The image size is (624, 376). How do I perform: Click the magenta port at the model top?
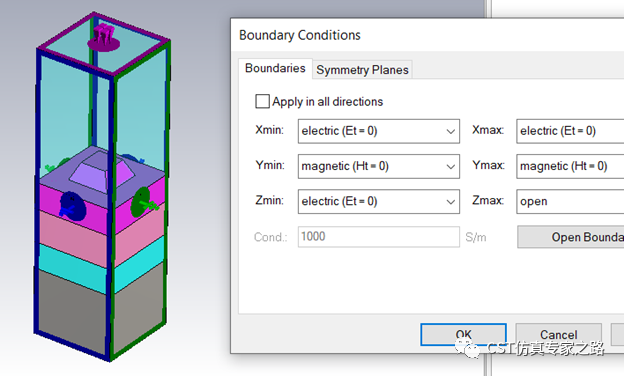[x=103, y=38]
